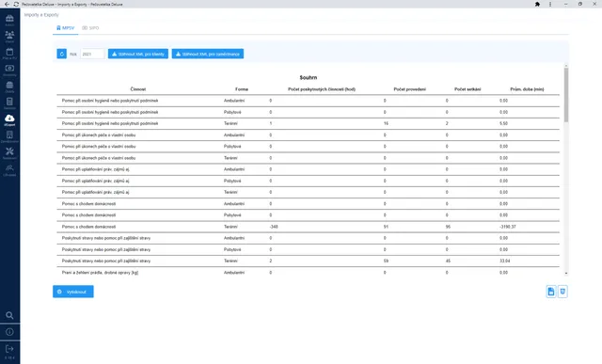Click Stáhnout XML pro klienty button
Image resolution: width=602 pixels, height=364 pixels.
(x=138, y=54)
